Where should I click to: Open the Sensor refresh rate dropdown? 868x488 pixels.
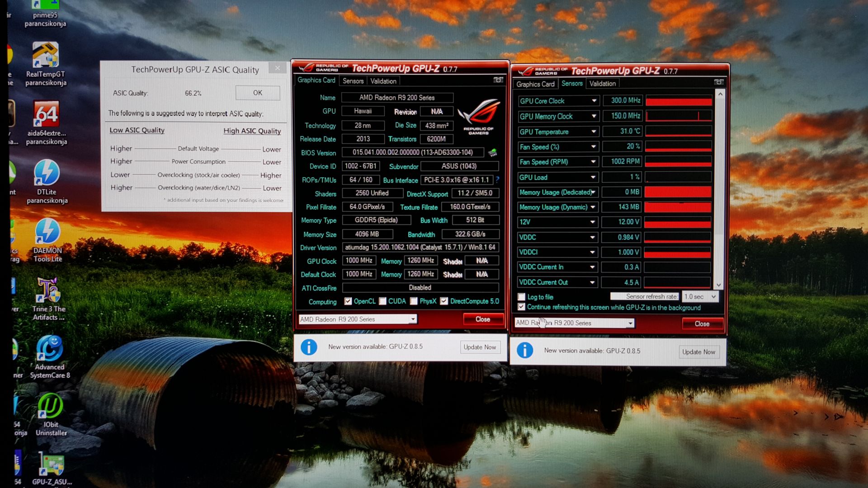point(713,297)
